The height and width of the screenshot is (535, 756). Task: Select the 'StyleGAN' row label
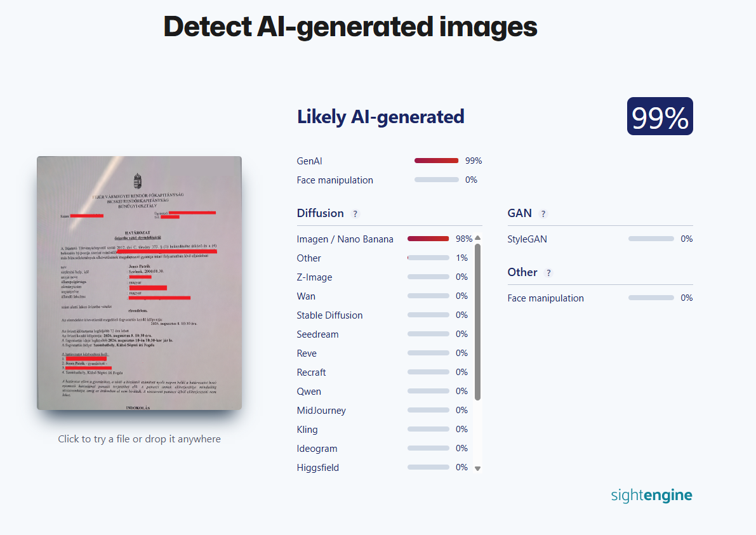coord(527,239)
